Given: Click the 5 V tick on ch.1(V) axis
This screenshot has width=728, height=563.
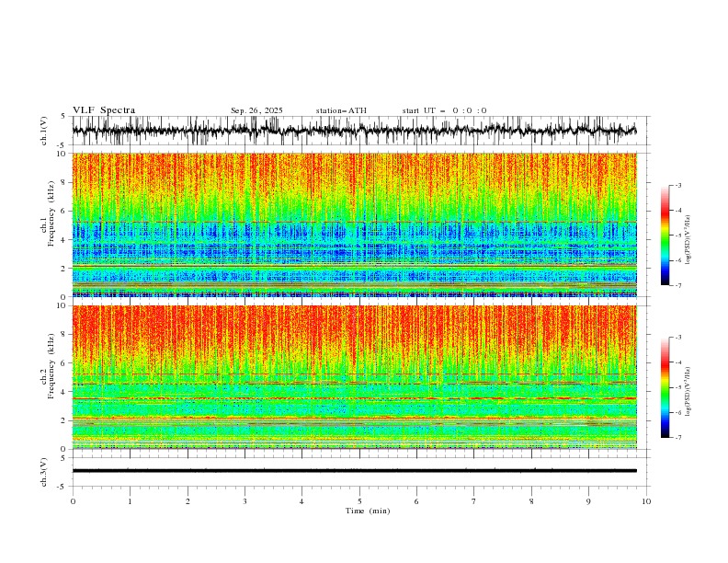Looking at the screenshot, I should tap(63, 117).
